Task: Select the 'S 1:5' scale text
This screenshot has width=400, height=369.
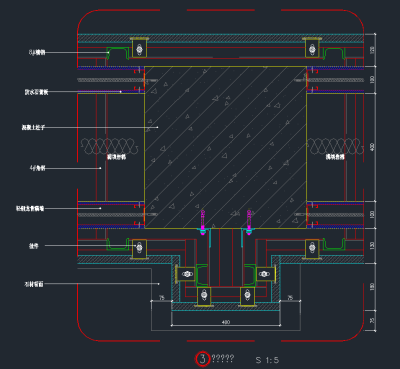Action: tap(267, 360)
